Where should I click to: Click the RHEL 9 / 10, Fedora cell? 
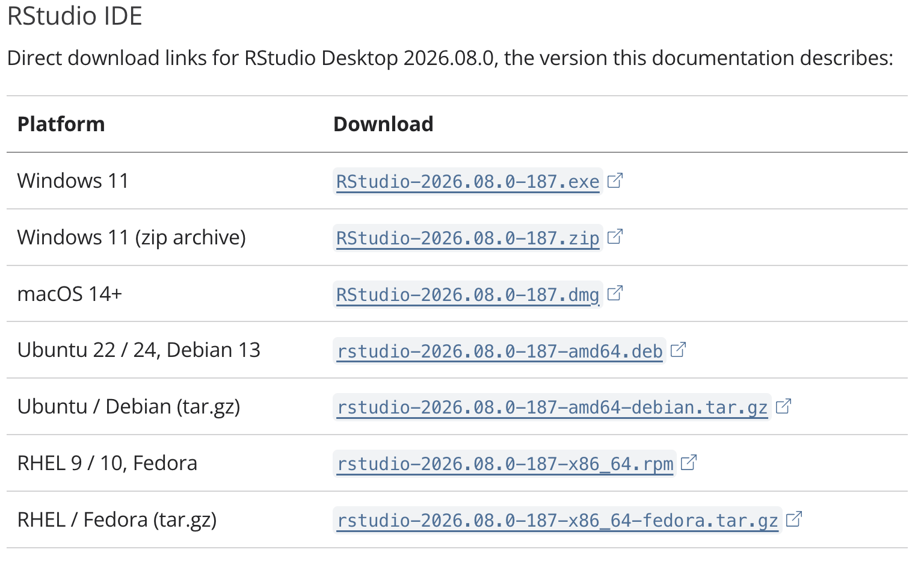(x=107, y=463)
